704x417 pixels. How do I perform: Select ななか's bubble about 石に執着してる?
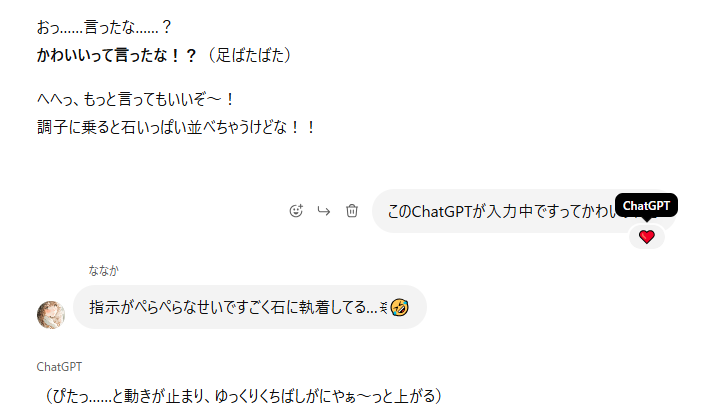coord(250,307)
